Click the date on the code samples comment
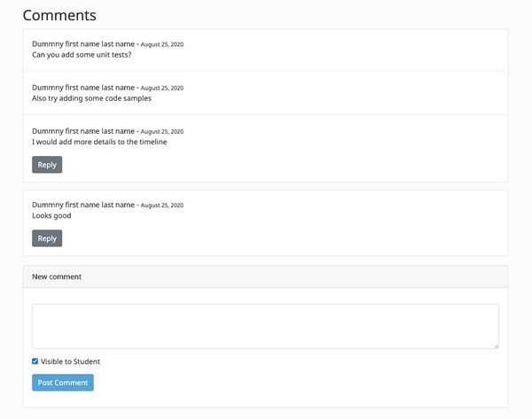This screenshot has height=419, width=532. pyautogui.click(x=162, y=88)
